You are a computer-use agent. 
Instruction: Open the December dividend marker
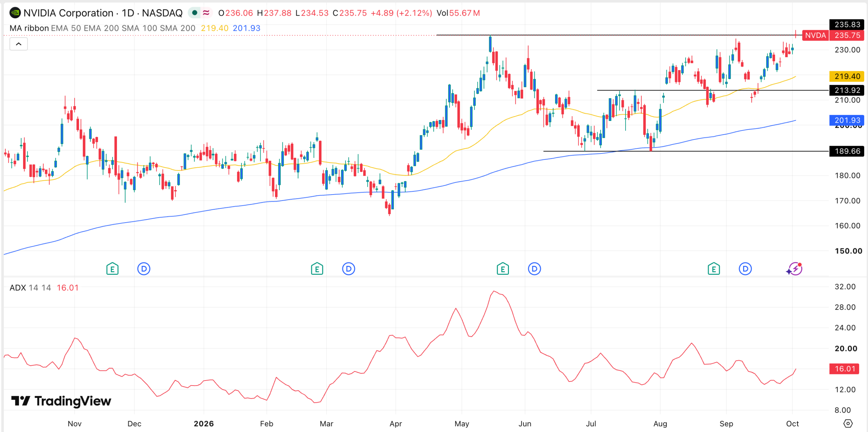pos(144,269)
